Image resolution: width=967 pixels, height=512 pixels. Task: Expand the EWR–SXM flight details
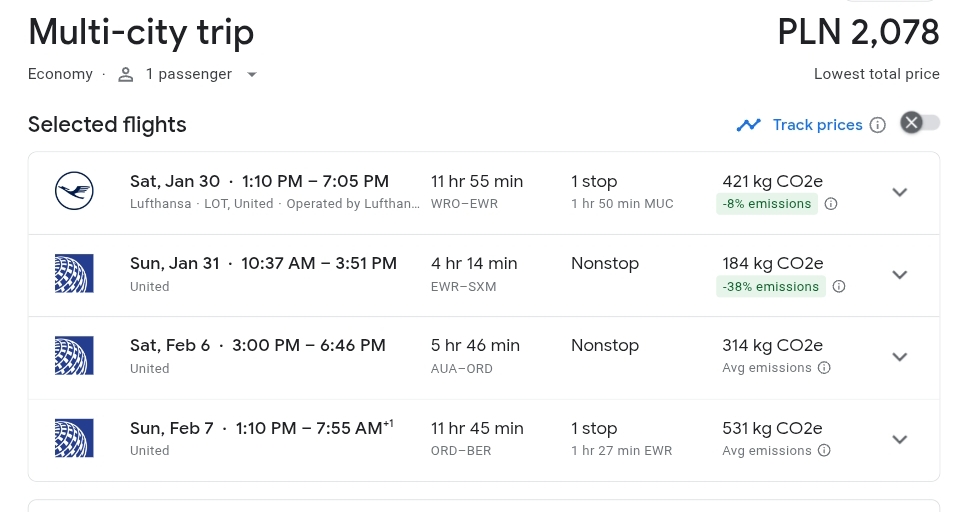point(900,275)
